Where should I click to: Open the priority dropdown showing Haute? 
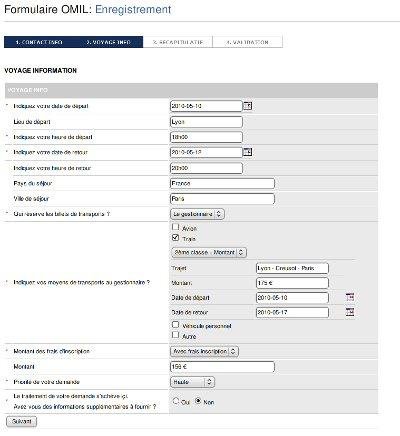pyautogui.click(x=193, y=382)
